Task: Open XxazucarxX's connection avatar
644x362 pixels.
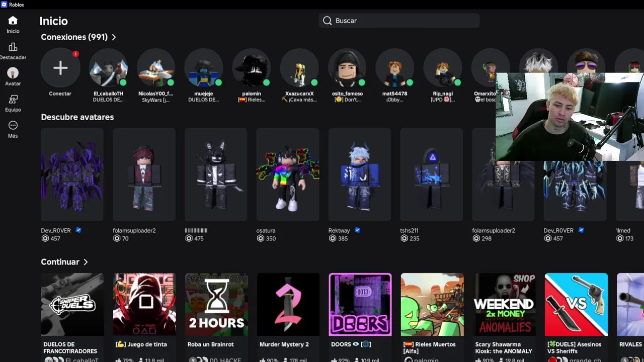Action: [299, 68]
